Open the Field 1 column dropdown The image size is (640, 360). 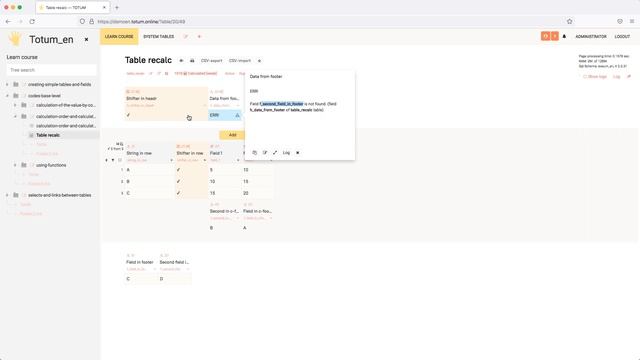pyautogui.click(x=238, y=160)
